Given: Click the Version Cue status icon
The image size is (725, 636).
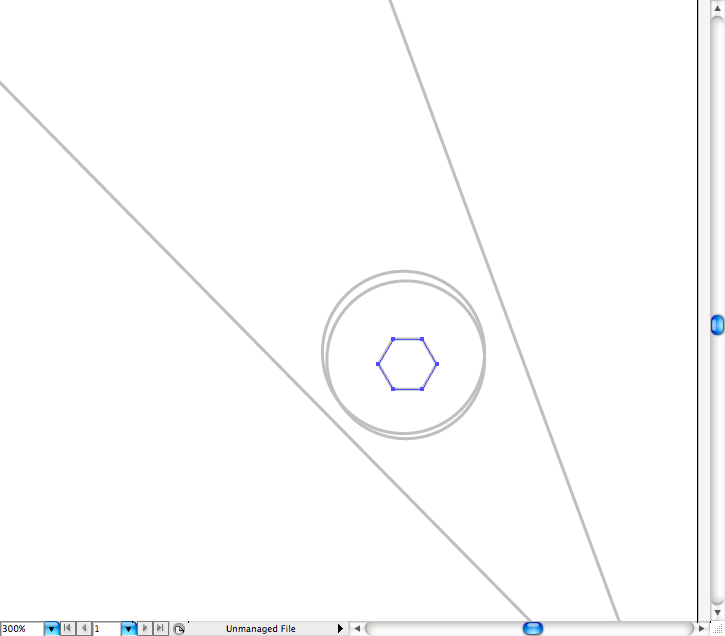Looking at the screenshot, I should 178,629.
